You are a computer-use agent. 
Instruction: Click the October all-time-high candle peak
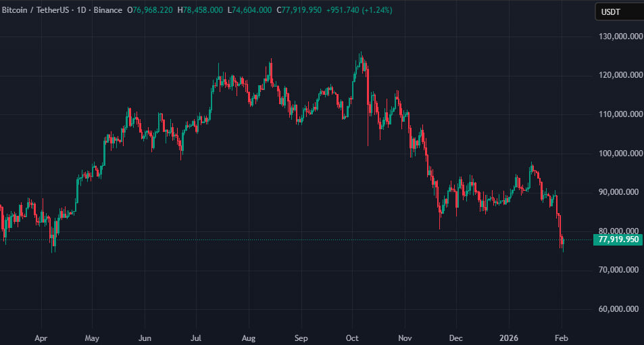click(361, 54)
